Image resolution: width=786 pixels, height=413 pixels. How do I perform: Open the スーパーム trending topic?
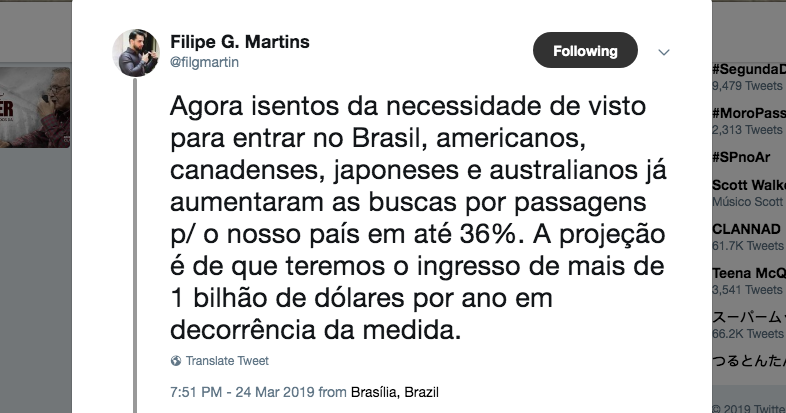[748, 316]
